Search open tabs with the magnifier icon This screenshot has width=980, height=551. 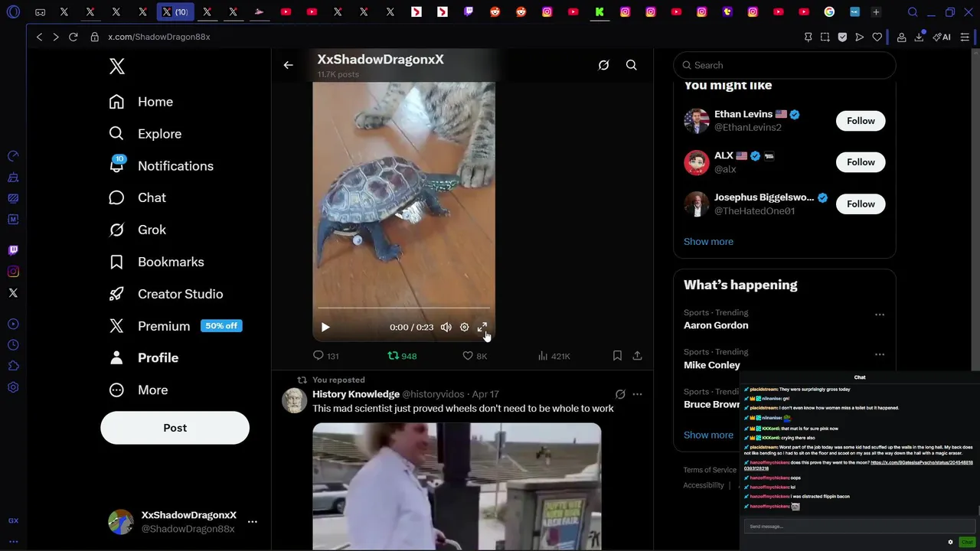913,12
